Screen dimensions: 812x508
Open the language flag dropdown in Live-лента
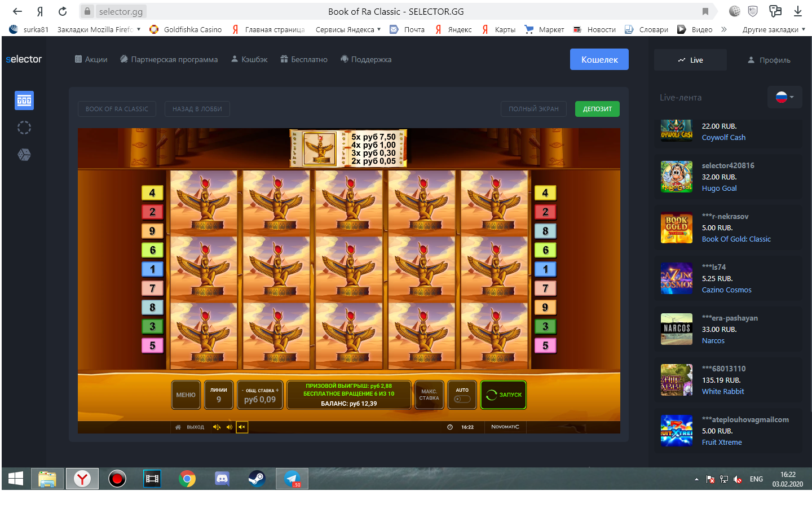click(x=785, y=97)
